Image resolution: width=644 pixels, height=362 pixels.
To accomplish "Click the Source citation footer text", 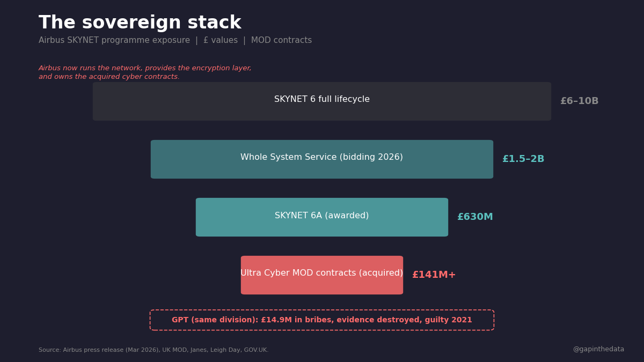I will [153, 350].
